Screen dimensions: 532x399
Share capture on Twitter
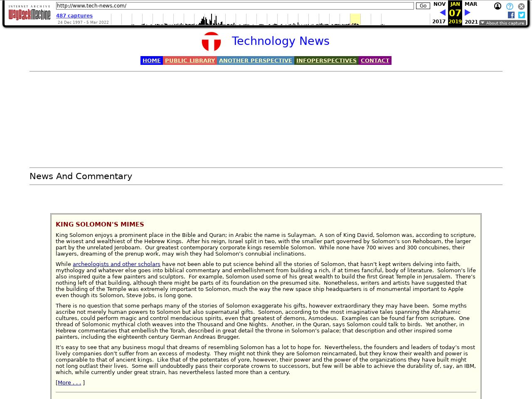click(x=522, y=15)
